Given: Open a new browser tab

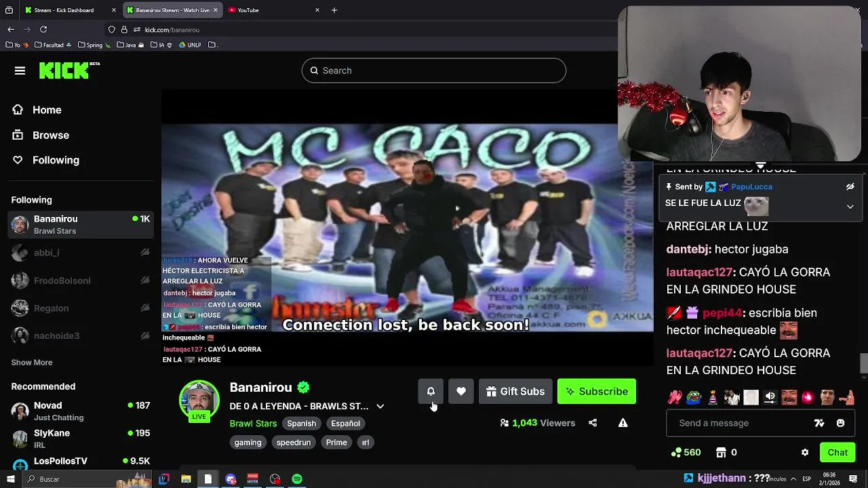Looking at the screenshot, I should tap(334, 10).
